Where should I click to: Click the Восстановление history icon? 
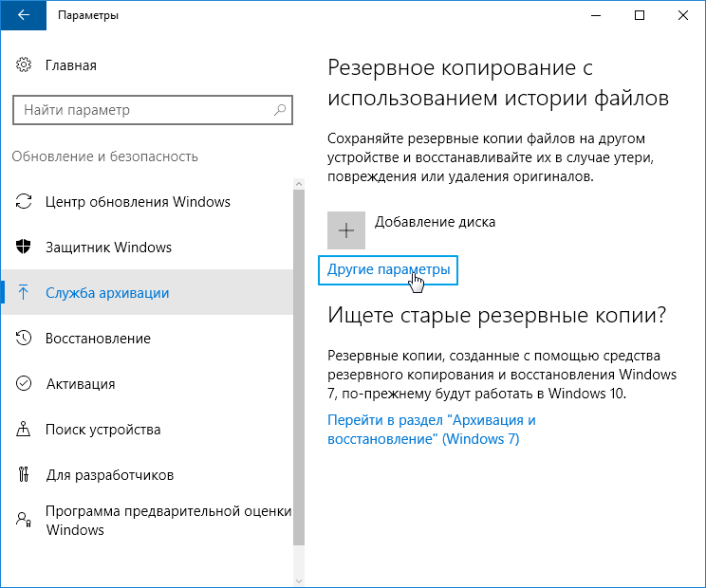(x=24, y=339)
